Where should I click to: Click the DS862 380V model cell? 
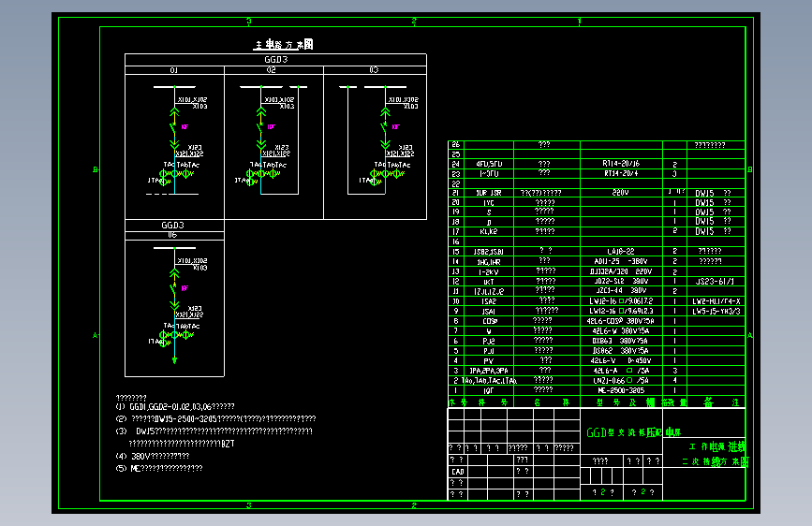[x=621, y=351]
